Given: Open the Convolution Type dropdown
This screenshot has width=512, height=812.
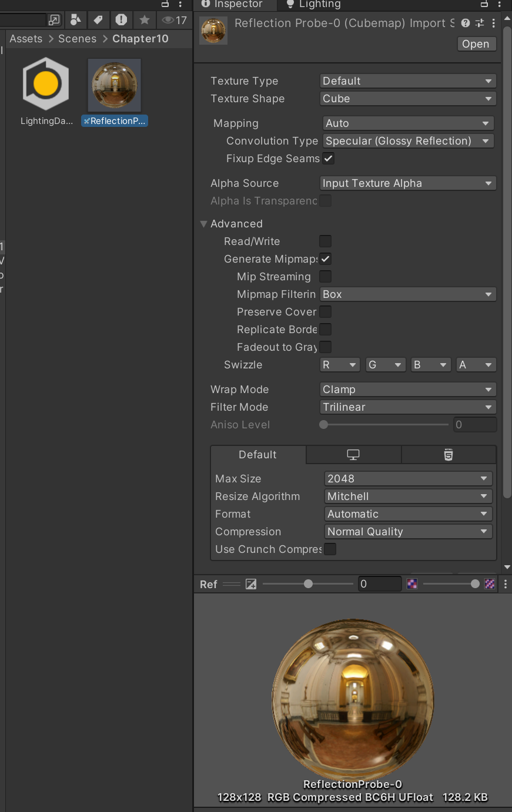Looking at the screenshot, I should pyautogui.click(x=408, y=141).
